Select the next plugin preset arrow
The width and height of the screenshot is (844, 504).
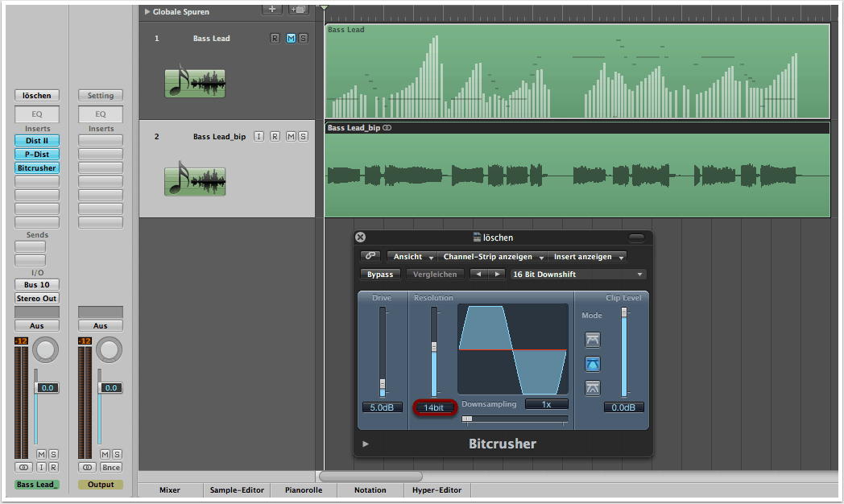coord(497,275)
